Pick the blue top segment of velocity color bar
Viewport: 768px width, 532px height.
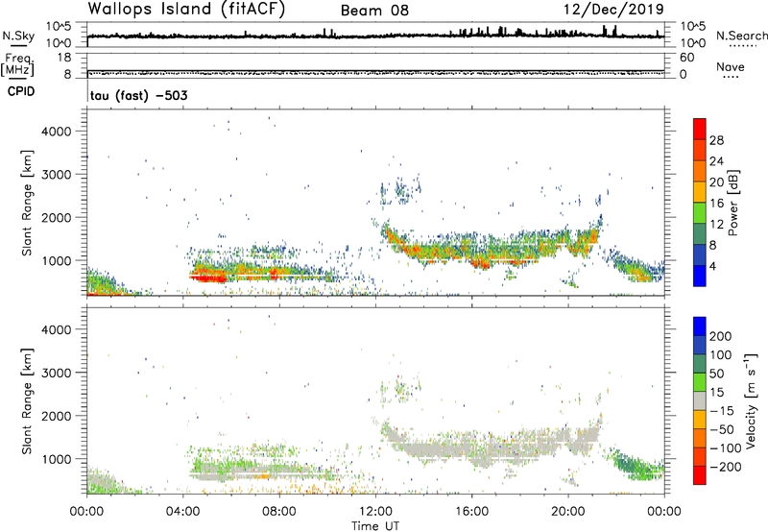point(700,326)
